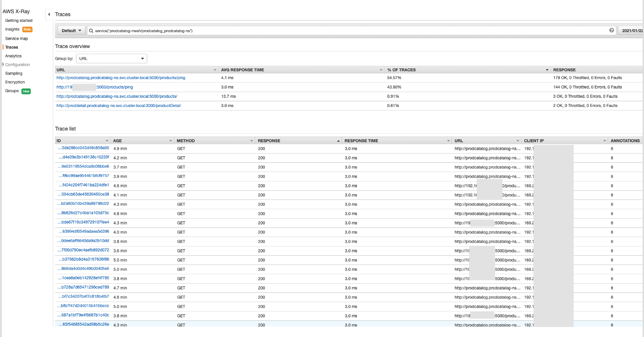
Task: Open Groups in the sidebar
Action: pyautogui.click(x=12, y=91)
